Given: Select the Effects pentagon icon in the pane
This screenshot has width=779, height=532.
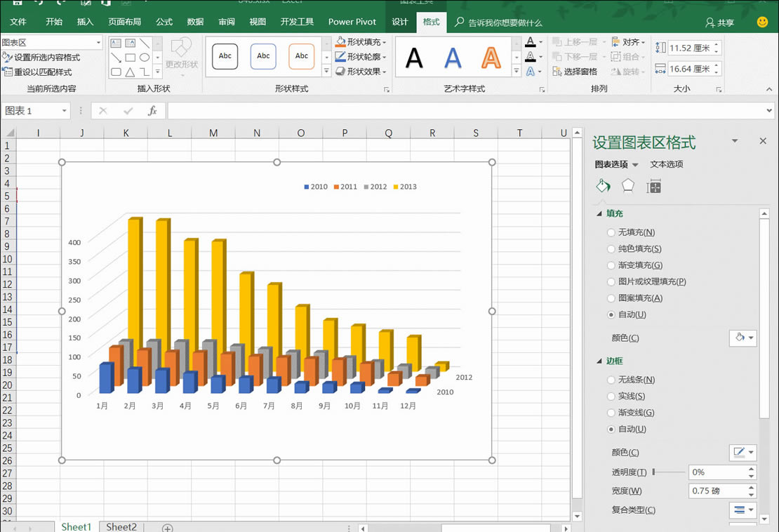Looking at the screenshot, I should point(627,186).
